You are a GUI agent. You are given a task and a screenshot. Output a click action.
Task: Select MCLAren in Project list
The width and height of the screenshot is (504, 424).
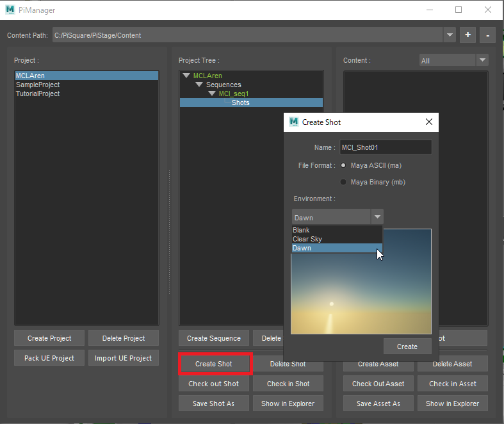[86, 76]
